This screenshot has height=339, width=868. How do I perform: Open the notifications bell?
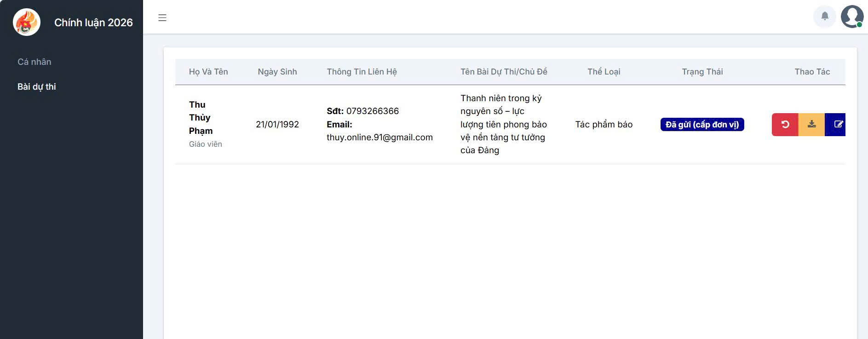tap(824, 17)
